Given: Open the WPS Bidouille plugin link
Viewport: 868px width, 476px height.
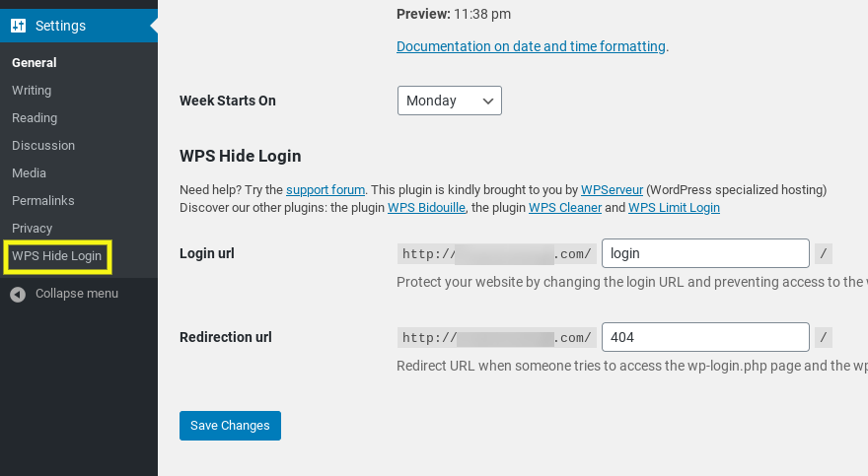Looking at the screenshot, I should tap(426, 207).
